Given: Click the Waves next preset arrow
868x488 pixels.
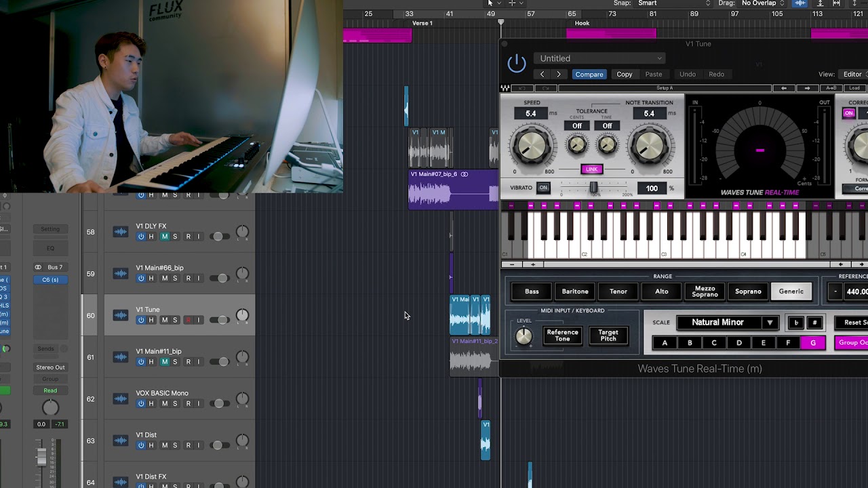Looking at the screenshot, I should 807,88.
